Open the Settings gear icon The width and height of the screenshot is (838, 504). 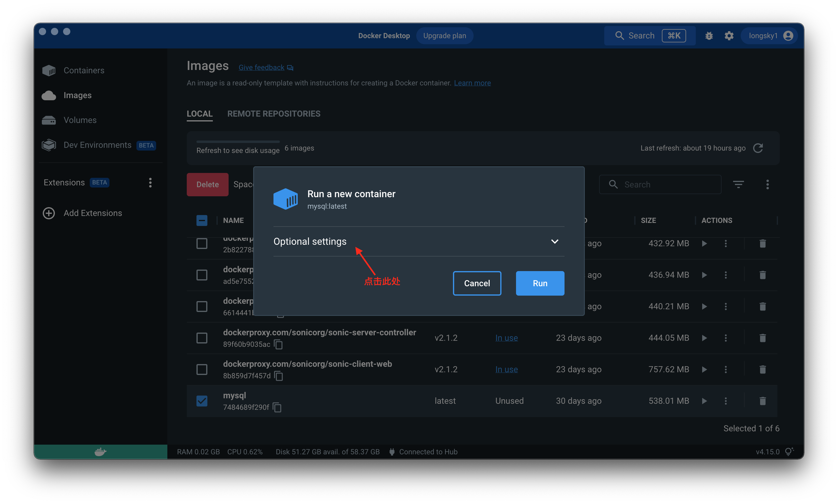(x=729, y=36)
